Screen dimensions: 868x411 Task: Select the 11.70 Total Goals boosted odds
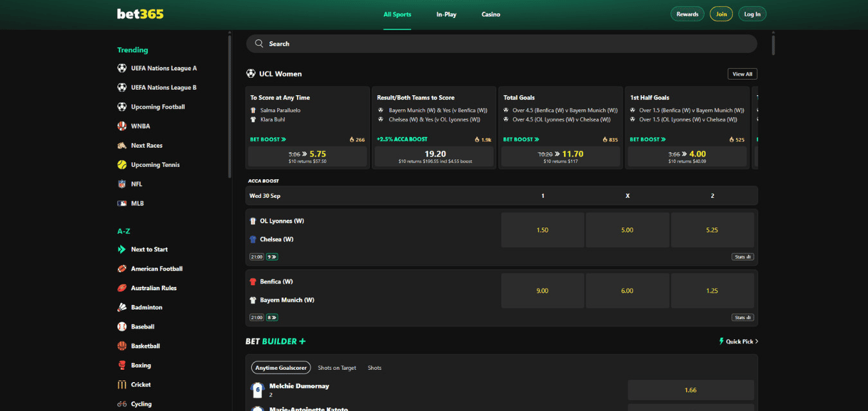click(561, 157)
